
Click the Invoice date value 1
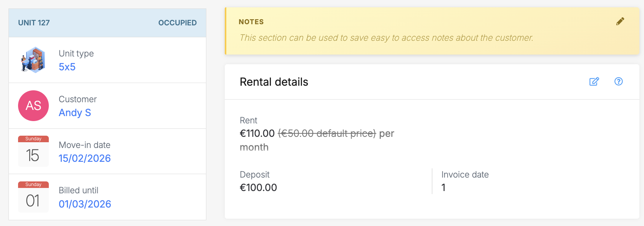point(443,188)
